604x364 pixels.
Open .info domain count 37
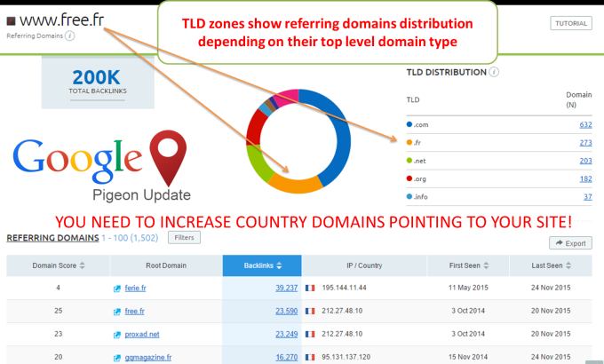coord(587,196)
